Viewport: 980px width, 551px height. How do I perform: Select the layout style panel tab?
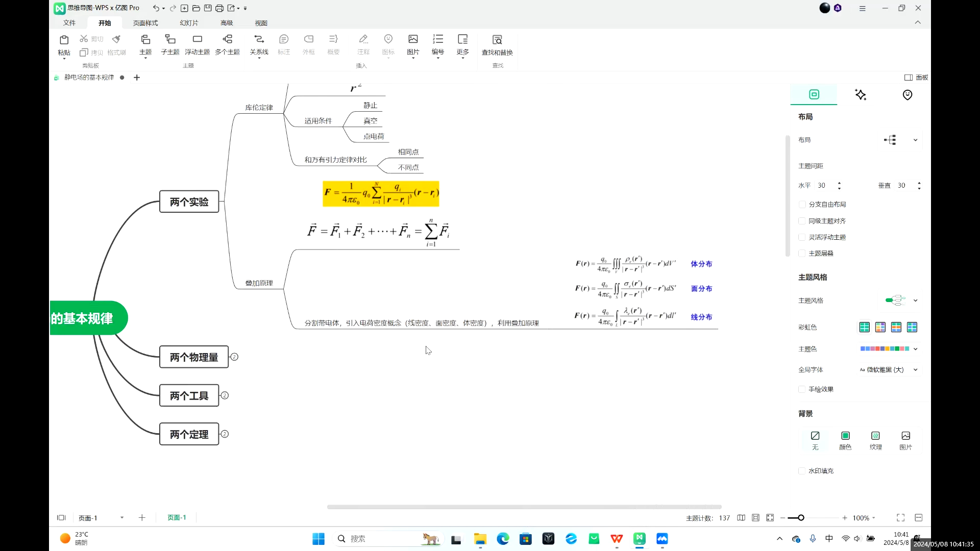(x=814, y=94)
